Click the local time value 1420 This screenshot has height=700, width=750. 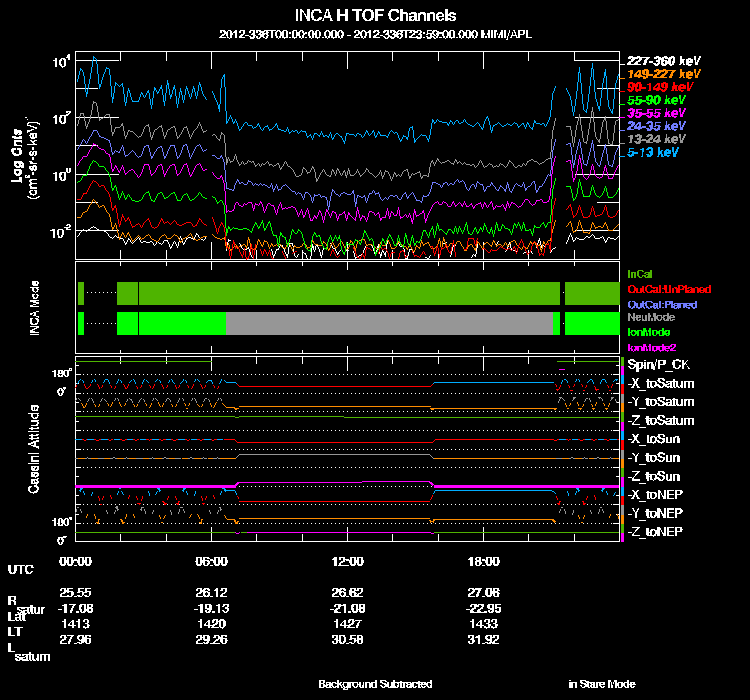click(211, 624)
